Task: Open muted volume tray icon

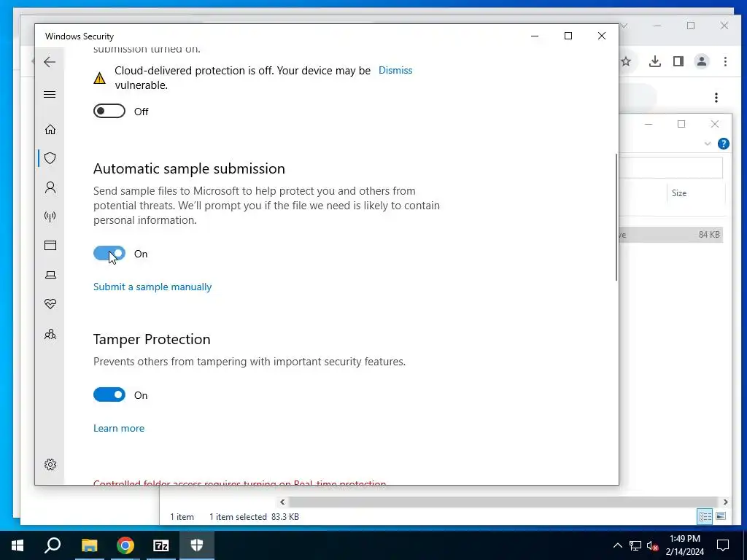Action: pyautogui.click(x=653, y=545)
